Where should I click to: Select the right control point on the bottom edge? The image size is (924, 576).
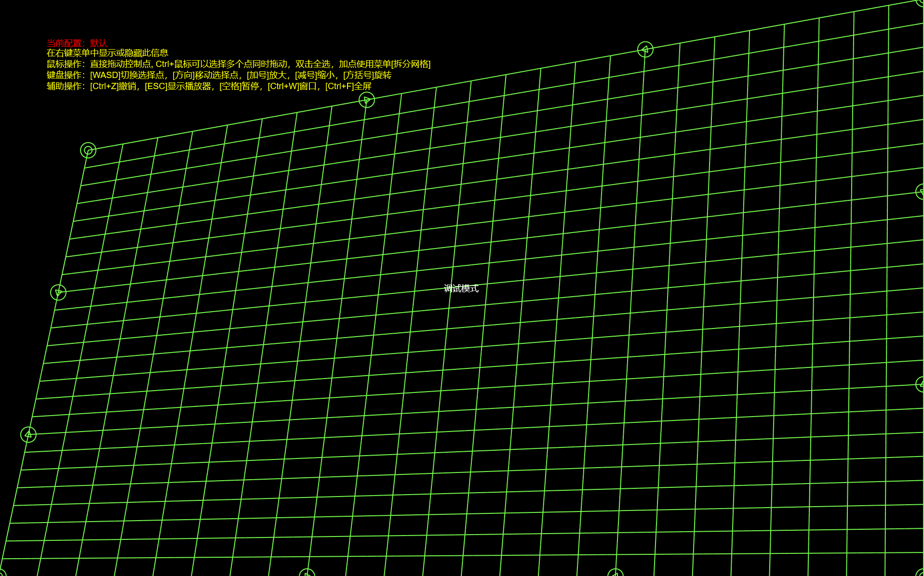616,574
